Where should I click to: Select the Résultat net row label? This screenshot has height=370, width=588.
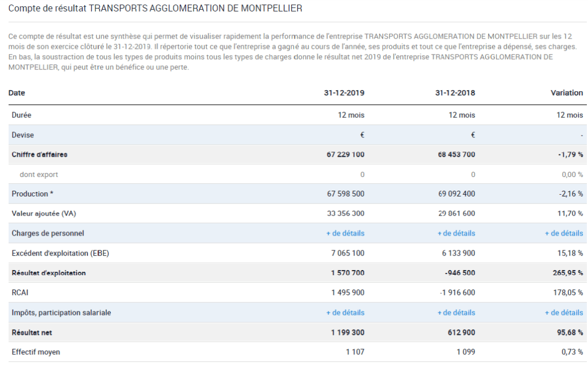32,333
